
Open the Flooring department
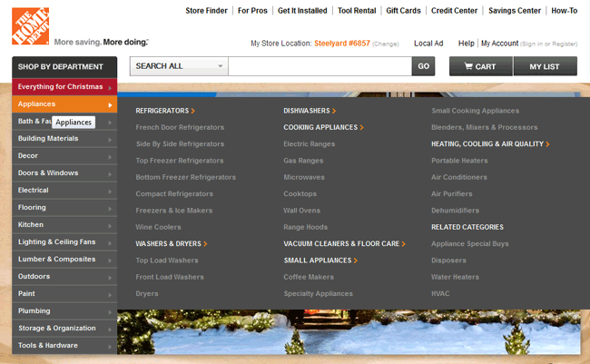point(64,207)
